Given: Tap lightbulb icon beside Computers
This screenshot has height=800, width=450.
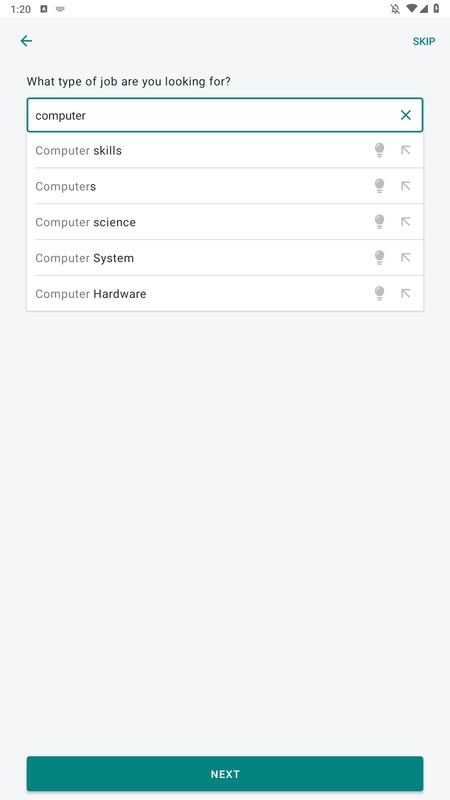Looking at the screenshot, I should (379, 186).
